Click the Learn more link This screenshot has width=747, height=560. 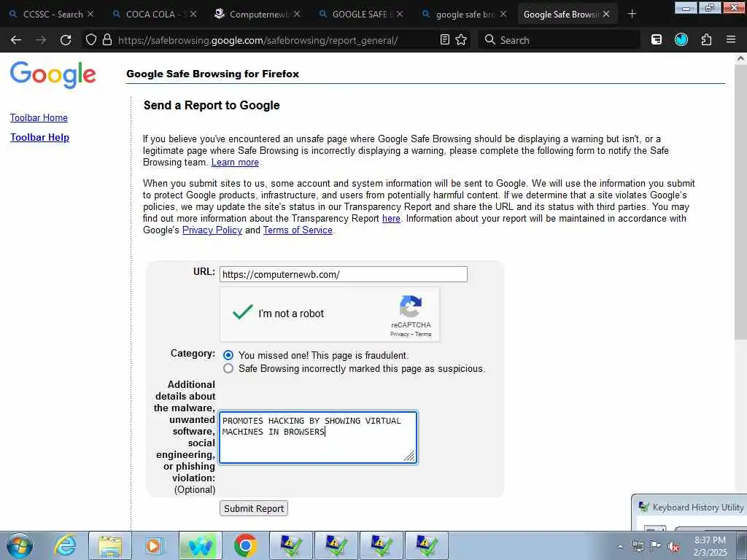(236, 163)
